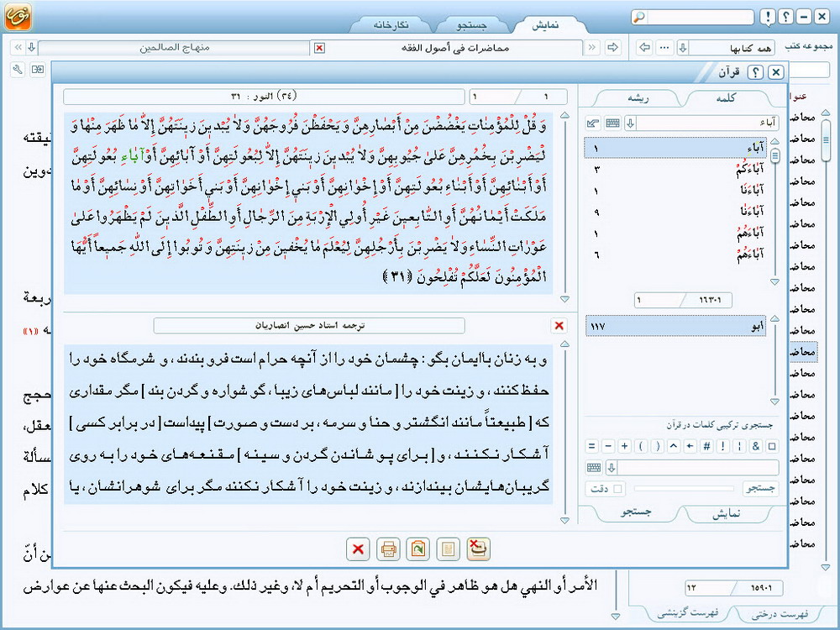Insert the ampersand & operator

[x=756, y=446]
